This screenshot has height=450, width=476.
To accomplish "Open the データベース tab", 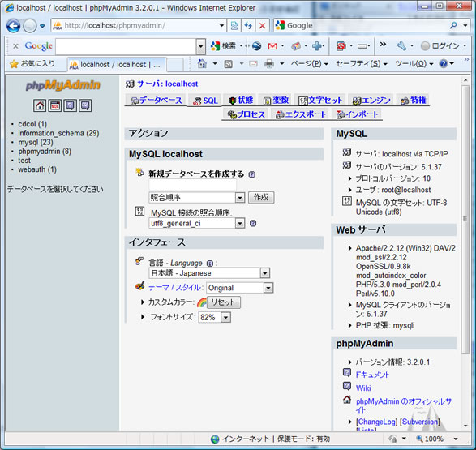I will pos(156,100).
